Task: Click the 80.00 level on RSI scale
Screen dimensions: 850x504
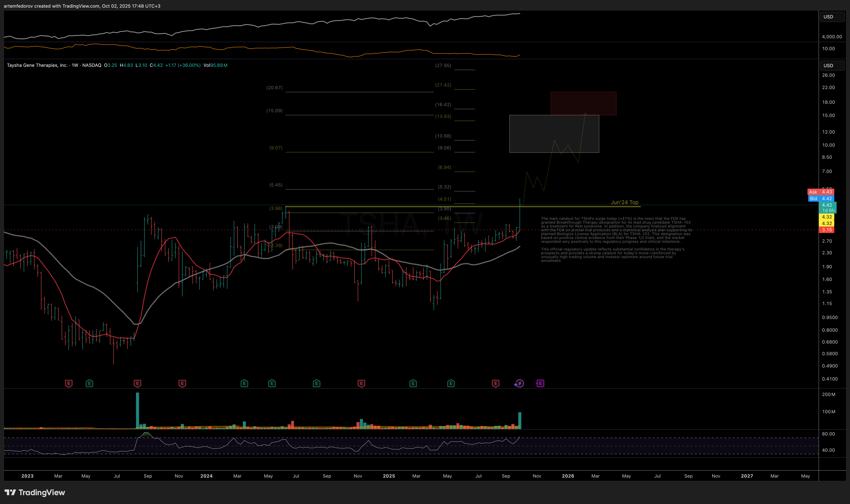Action: tap(828, 434)
